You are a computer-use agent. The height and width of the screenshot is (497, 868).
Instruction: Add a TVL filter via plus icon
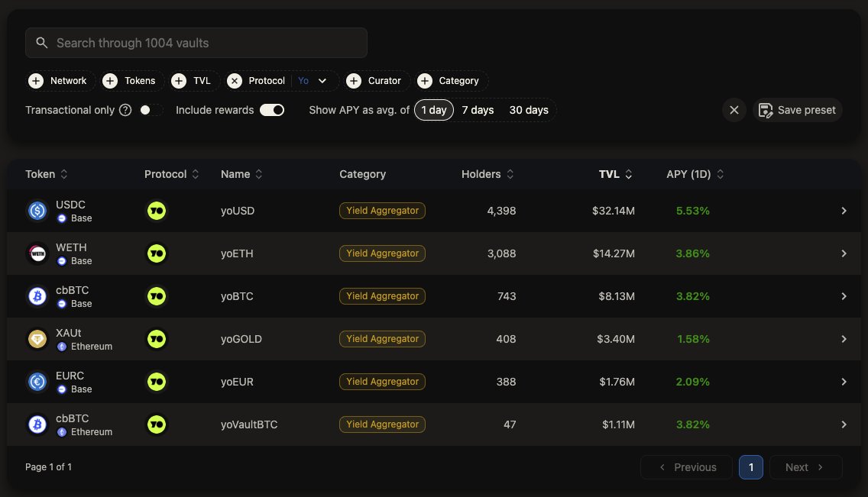(179, 81)
